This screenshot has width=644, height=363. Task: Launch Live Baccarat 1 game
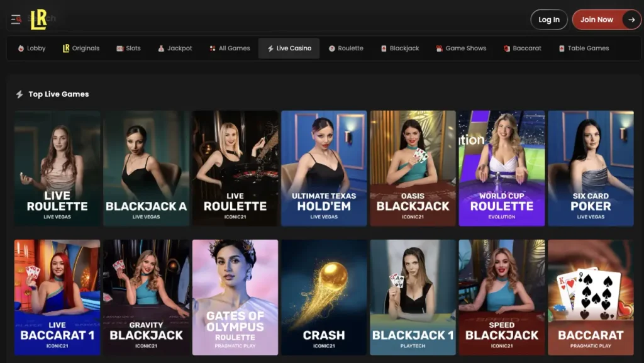click(57, 298)
